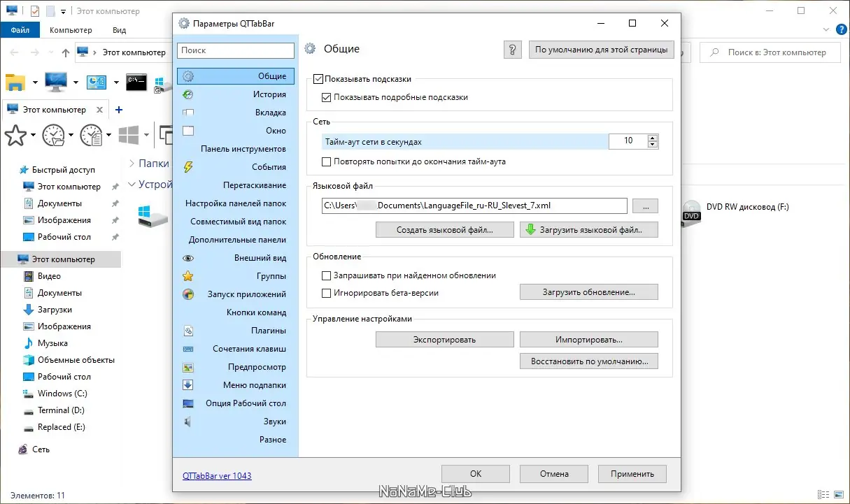The image size is (850, 504).
Task: Click the Поиск field in settings
Action: click(236, 50)
